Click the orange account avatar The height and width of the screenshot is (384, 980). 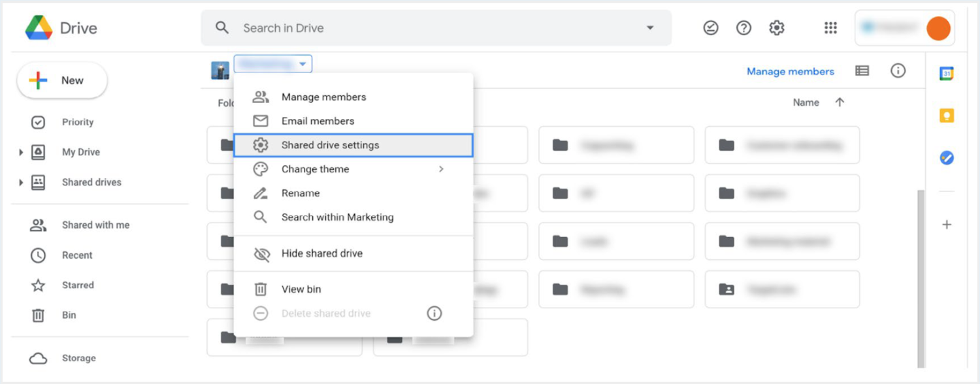click(x=938, y=28)
